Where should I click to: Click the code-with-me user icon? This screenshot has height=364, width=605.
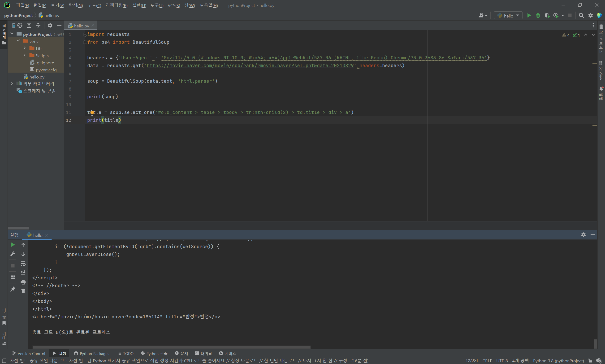[x=483, y=15]
